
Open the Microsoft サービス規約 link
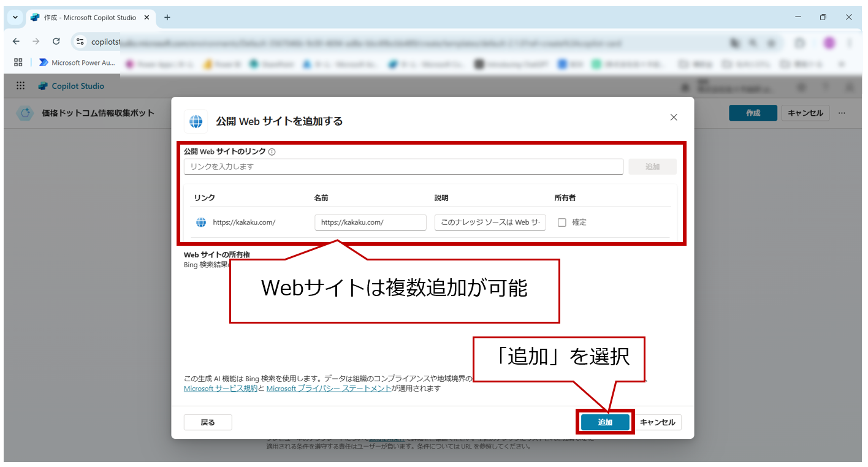click(221, 389)
